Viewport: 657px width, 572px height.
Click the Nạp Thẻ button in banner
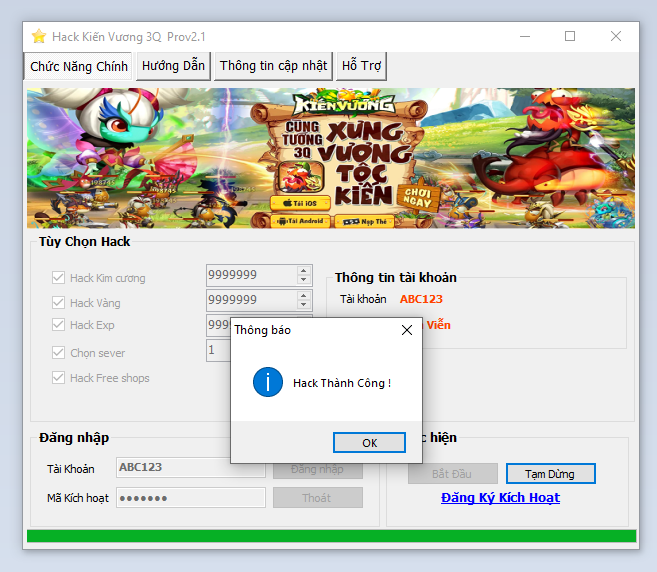[365, 221]
